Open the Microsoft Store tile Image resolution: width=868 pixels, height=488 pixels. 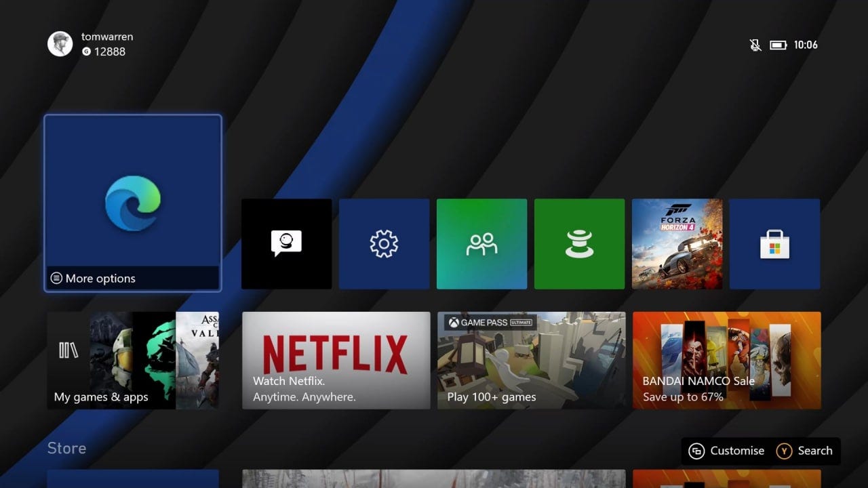775,244
